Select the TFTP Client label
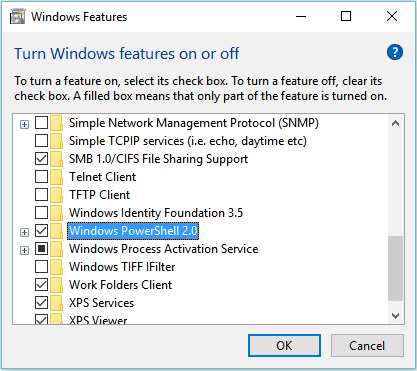Screen dimensions: 417x371 [99, 195]
